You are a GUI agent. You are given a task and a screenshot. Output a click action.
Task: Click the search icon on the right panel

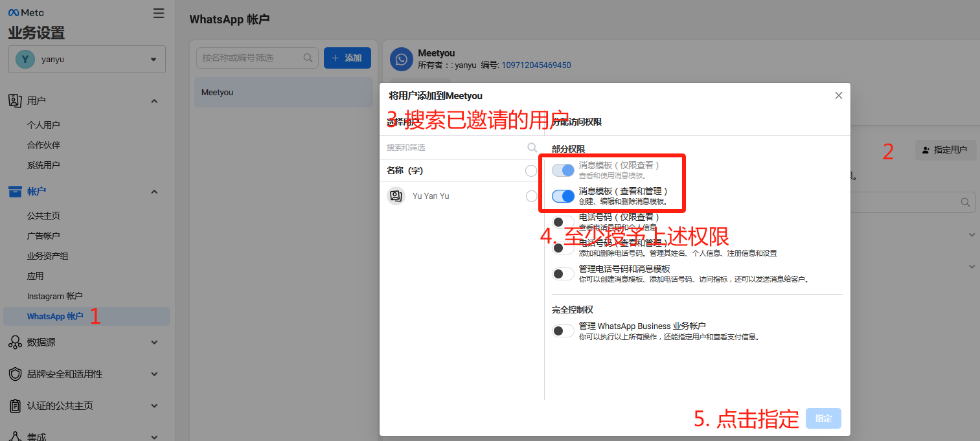966,202
